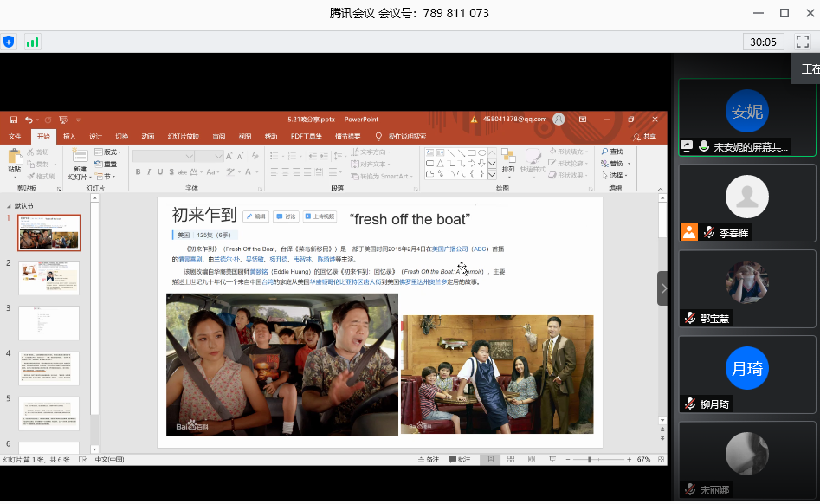Open the Text Direction (文字方向) dropdown
The height and width of the screenshot is (504, 820).
(371, 152)
